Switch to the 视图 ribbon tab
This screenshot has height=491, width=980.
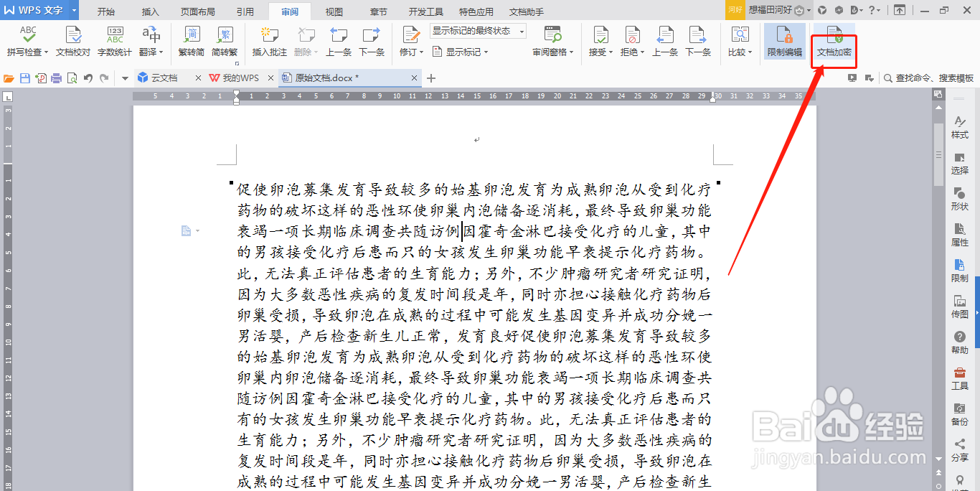coord(334,12)
